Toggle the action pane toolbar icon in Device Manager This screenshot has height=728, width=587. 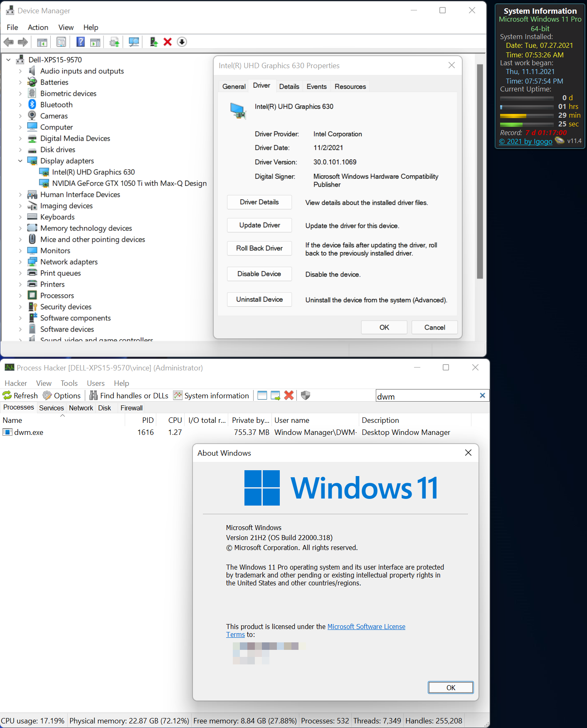tap(95, 42)
